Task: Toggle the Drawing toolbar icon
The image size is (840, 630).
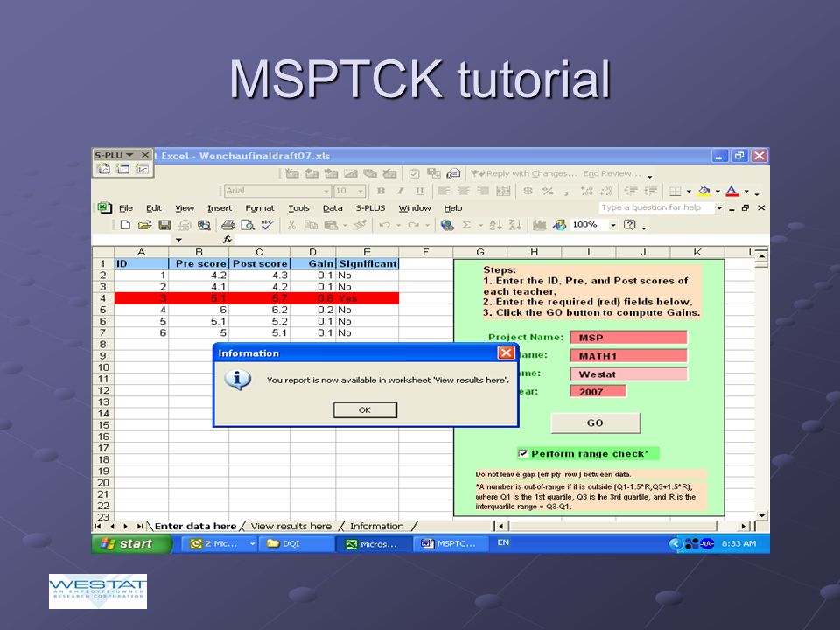Action: [559, 225]
